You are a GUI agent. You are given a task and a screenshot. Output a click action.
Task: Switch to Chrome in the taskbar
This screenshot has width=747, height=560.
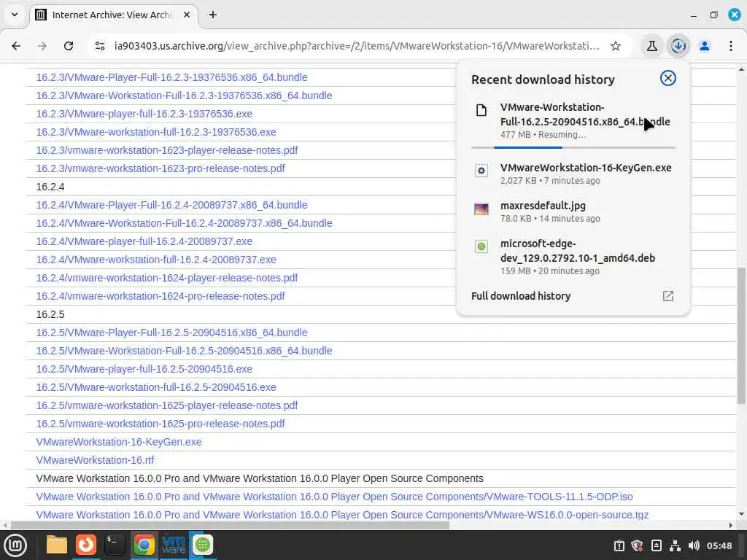click(x=144, y=545)
